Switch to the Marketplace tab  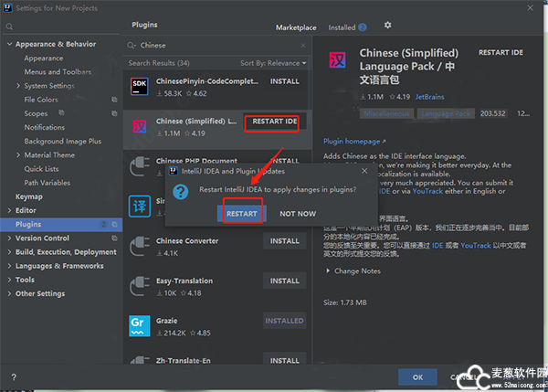[x=297, y=27]
